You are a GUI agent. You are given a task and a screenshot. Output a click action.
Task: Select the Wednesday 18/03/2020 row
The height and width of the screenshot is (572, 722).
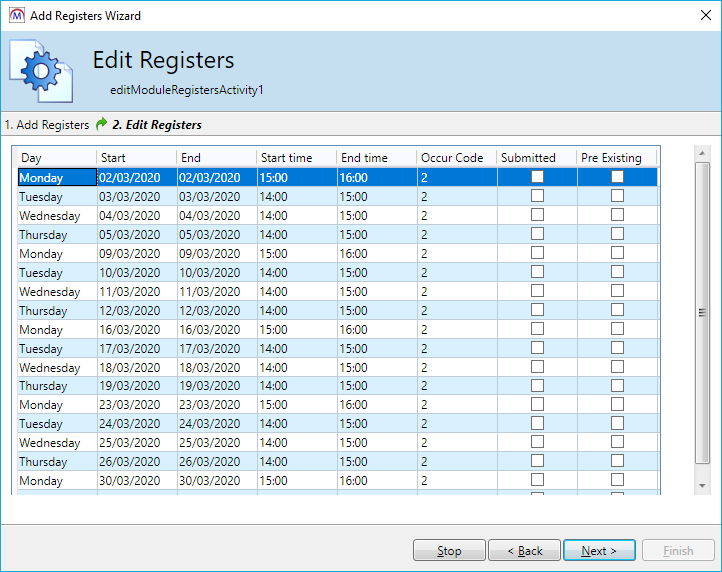50,368
